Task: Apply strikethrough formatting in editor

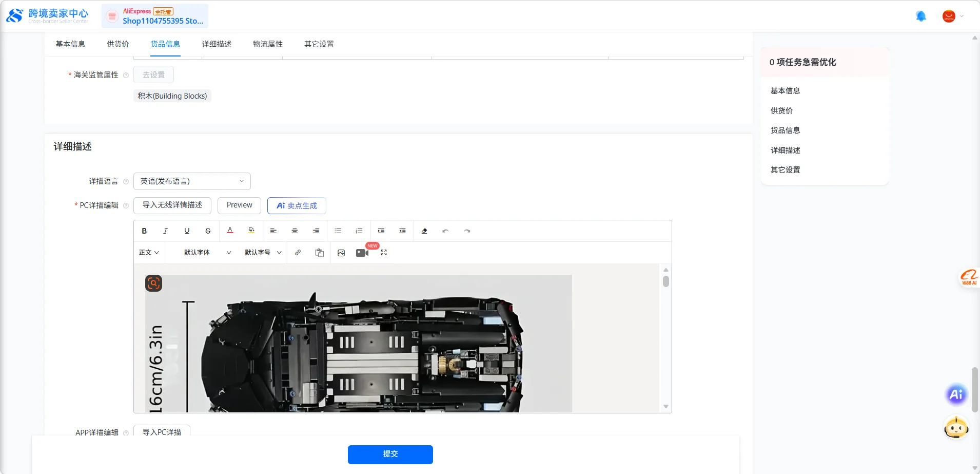Action: tap(208, 231)
